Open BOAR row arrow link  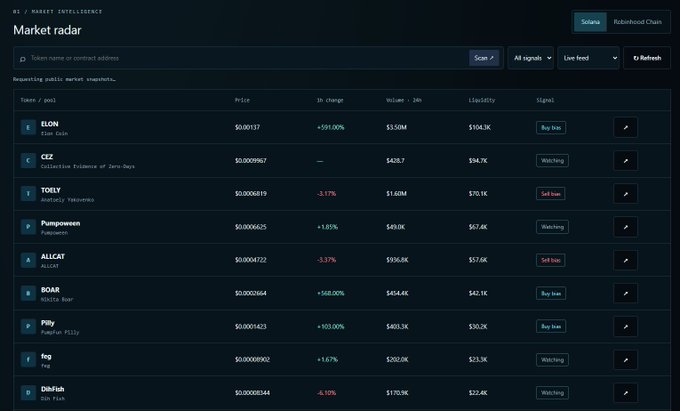[x=625, y=293]
